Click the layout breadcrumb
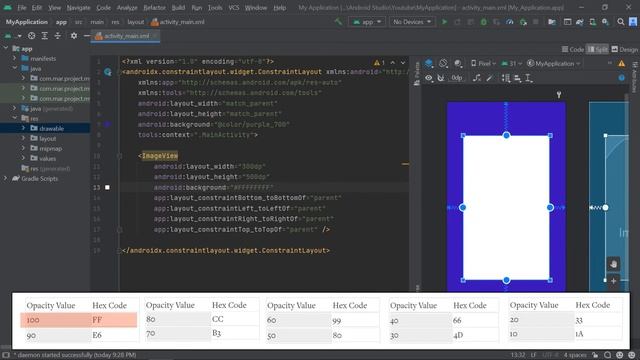The image size is (640, 360). pyautogui.click(x=136, y=22)
